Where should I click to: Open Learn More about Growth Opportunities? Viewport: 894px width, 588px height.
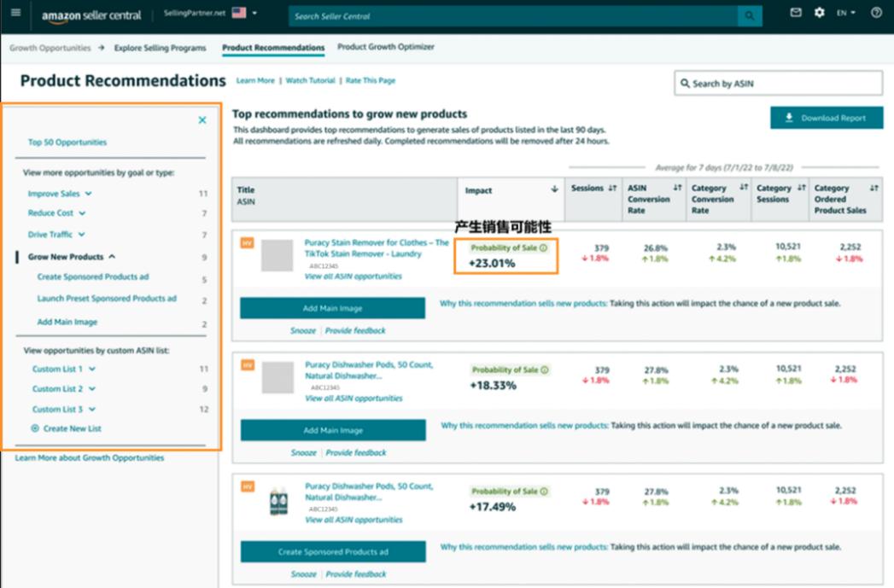[90, 458]
